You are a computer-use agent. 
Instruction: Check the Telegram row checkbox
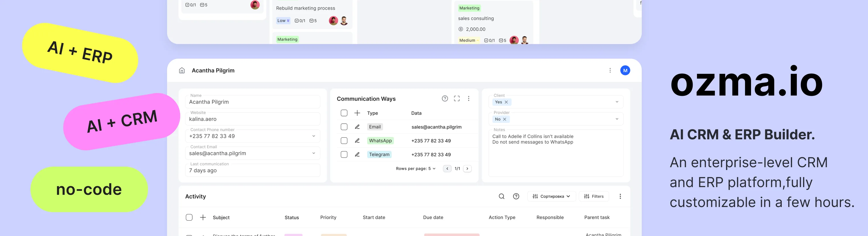pos(344,154)
